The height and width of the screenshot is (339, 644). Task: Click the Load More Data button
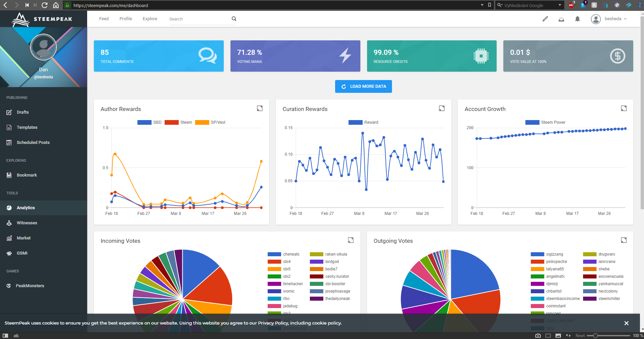[x=363, y=86]
